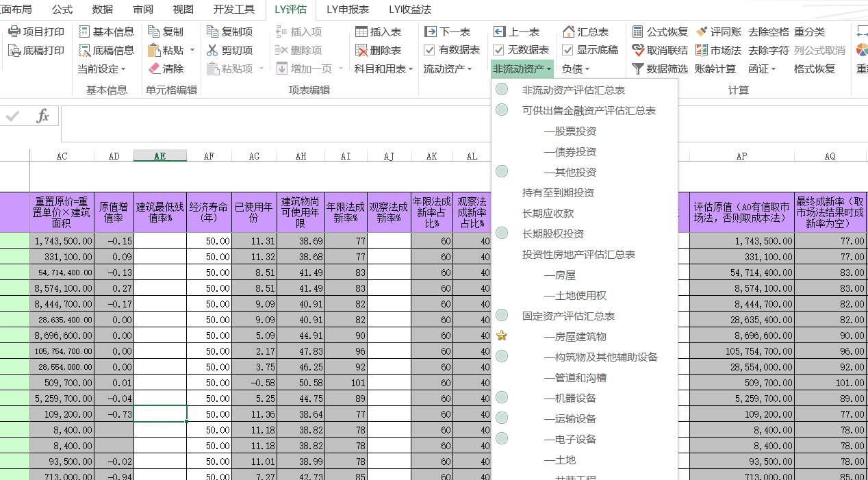The image size is (868, 480).
Task: Click the 项目打印 printer icon
Action: point(14,32)
